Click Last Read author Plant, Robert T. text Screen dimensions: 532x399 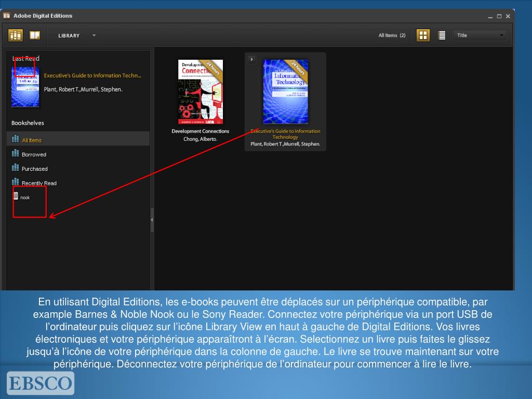(x=83, y=89)
